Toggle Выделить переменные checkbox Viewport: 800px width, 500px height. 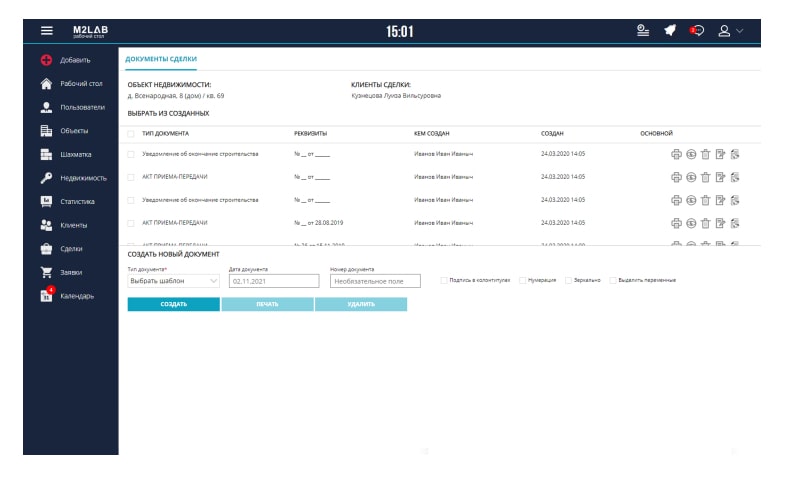613,280
